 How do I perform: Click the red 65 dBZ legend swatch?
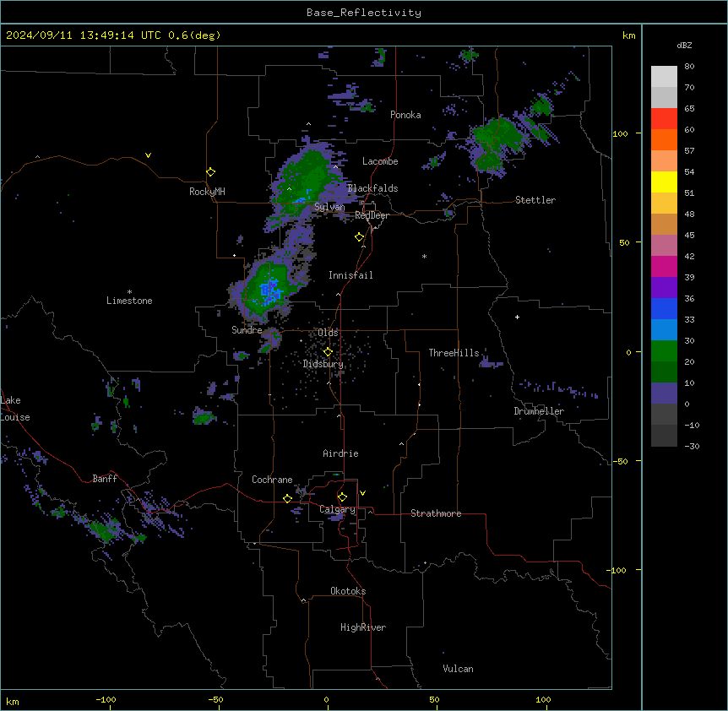pos(664,118)
